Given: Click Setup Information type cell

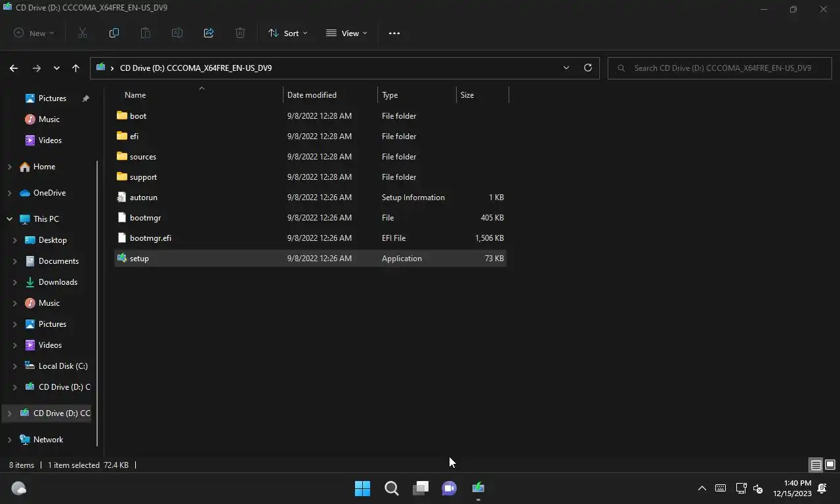Looking at the screenshot, I should tap(413, 197).
